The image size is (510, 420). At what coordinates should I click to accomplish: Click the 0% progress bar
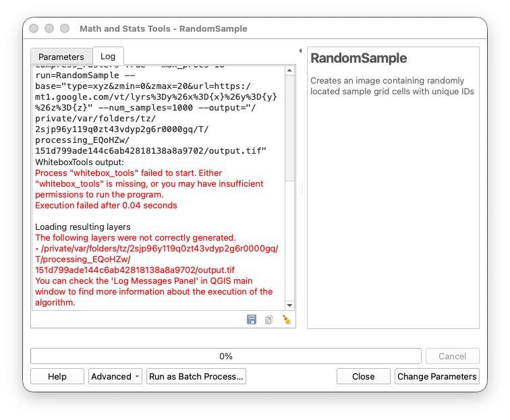pyautogui.click(x=226, y=356)
